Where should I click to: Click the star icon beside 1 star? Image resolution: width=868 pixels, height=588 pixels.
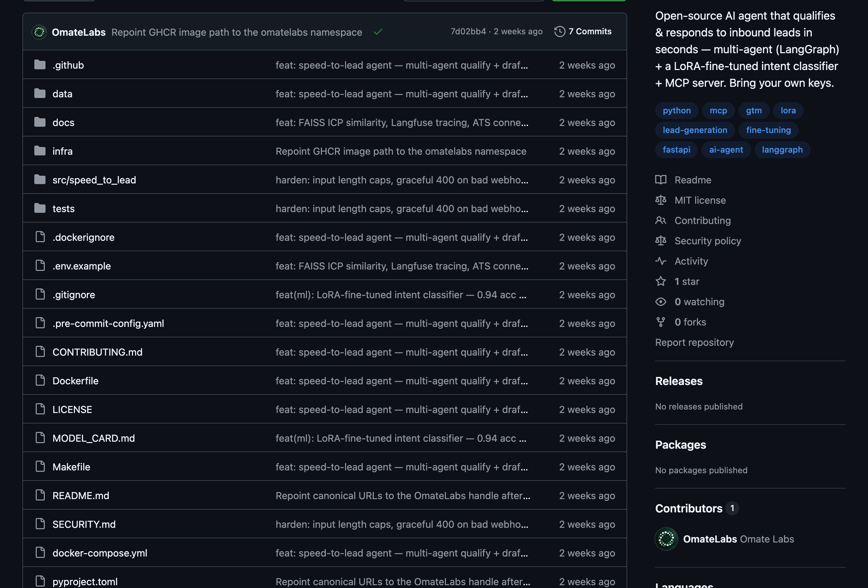click(661, 281)
